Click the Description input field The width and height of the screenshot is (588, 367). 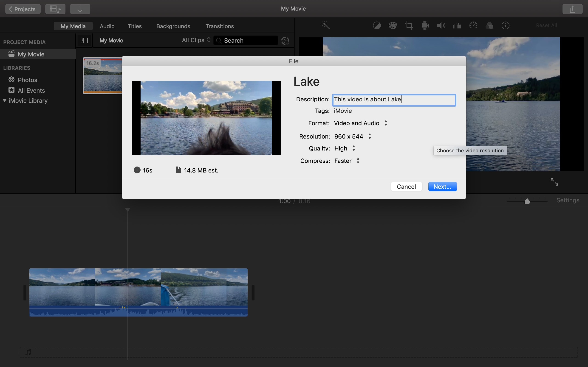(x=393, y=99)
